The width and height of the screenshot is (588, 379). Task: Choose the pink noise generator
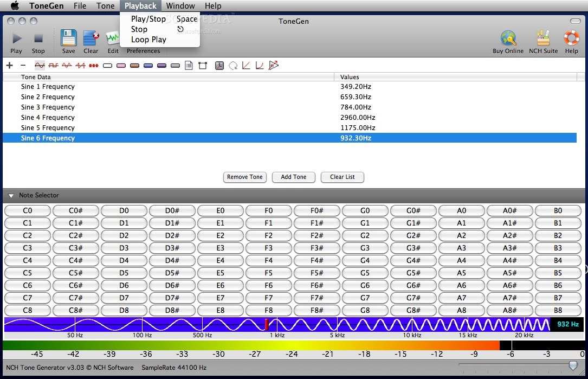121,65
